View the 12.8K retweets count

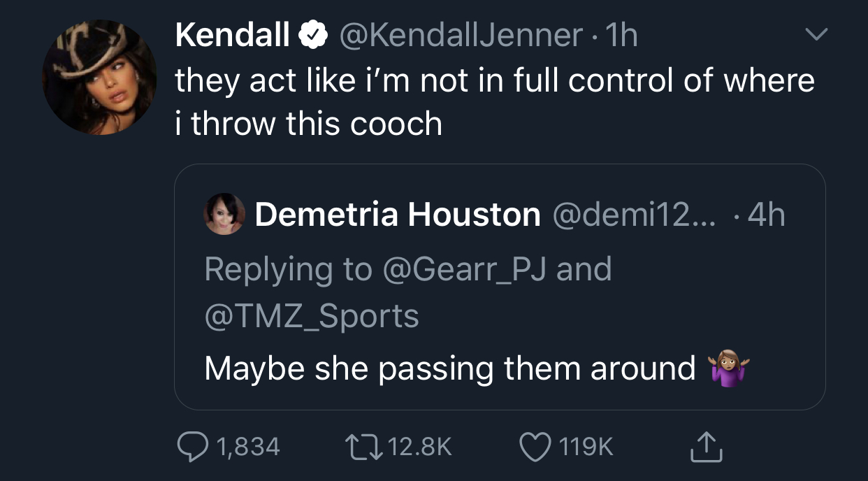[x=420, y=447]
